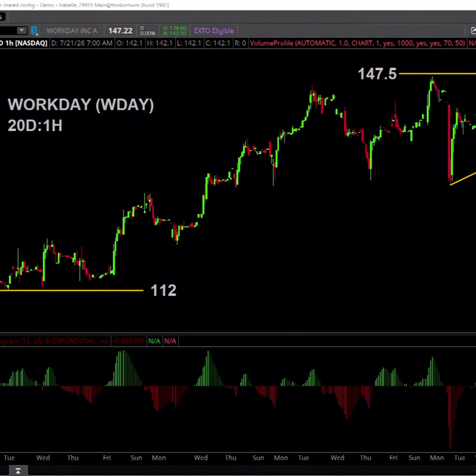This screenshot has height=476, width=476.
Task: Click the green N/A value in MACD header
Action: [x=154, y=341]
